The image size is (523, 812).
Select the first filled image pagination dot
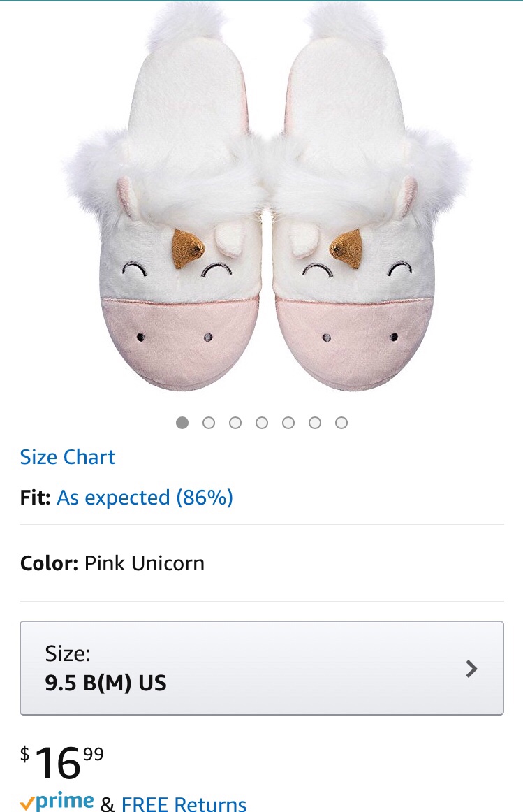tap(182, 423)
